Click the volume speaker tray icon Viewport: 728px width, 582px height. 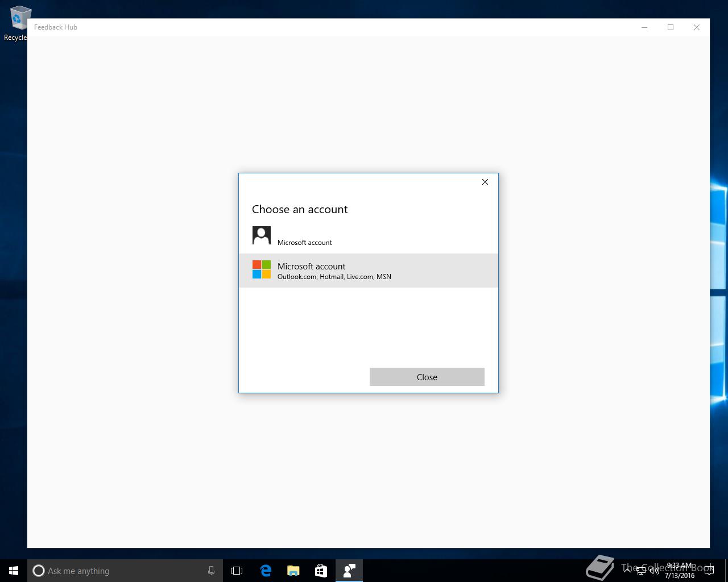pos(654,571)
